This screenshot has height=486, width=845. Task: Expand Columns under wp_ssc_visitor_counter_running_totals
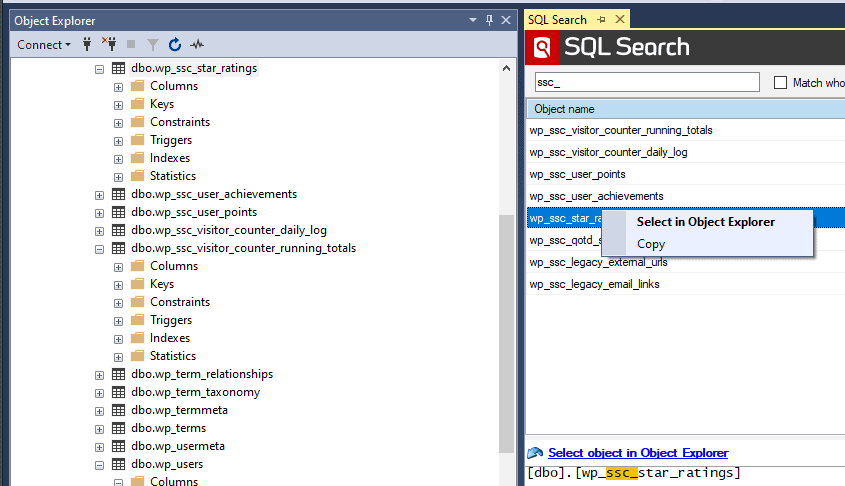pyautogui.click(x=119, y=267)
